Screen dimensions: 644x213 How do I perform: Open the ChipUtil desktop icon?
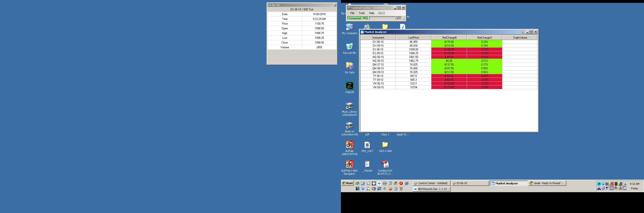(349, 86)
